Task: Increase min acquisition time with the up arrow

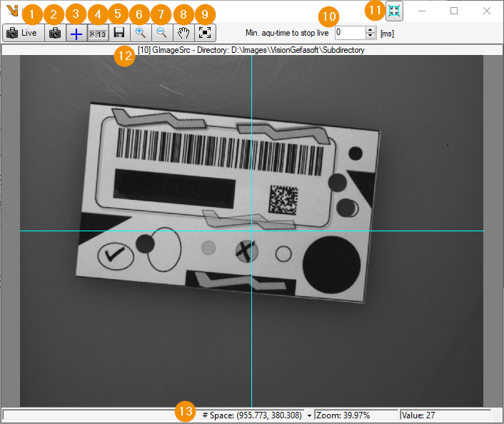Action: point(371,30)
